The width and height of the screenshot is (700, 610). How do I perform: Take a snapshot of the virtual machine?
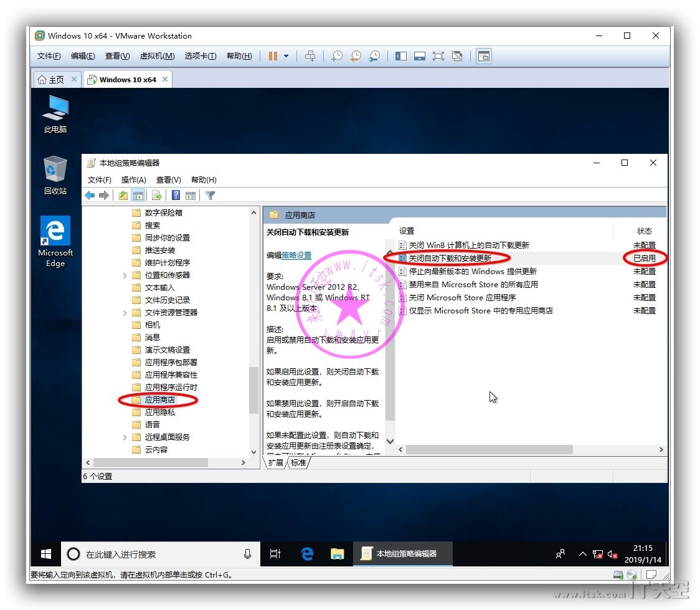point(337,56)
